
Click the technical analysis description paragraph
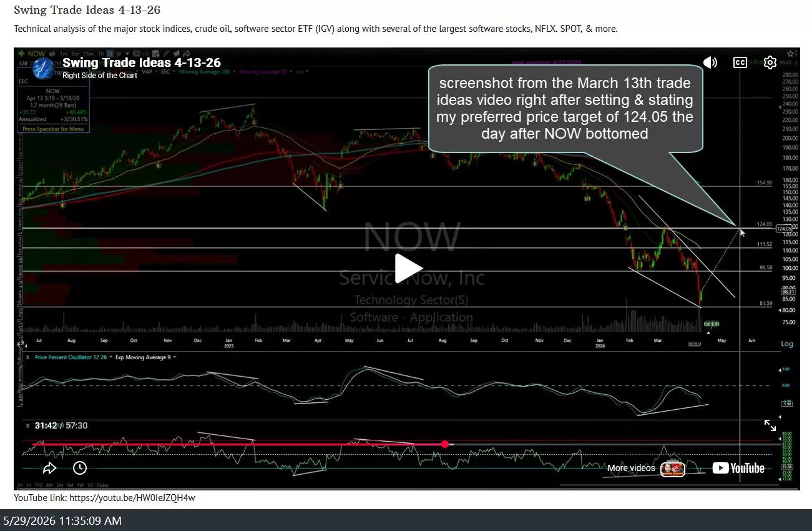point(316,29)
